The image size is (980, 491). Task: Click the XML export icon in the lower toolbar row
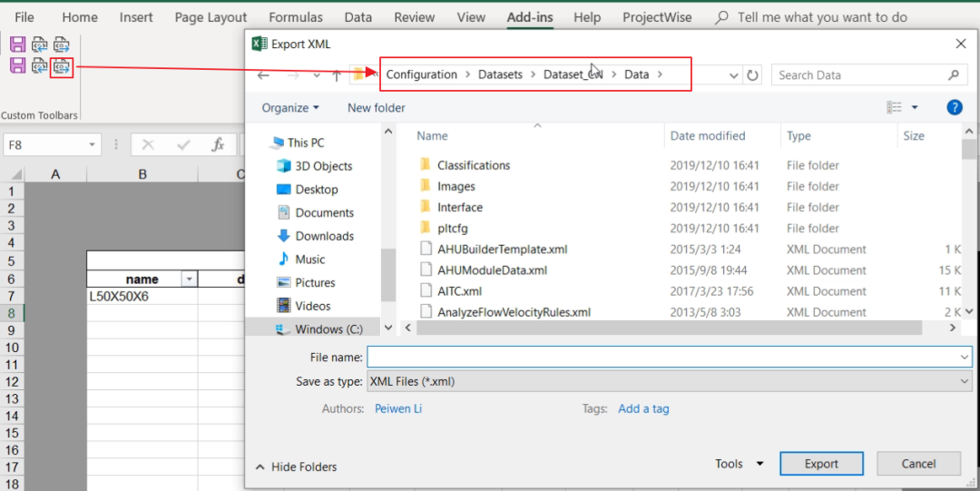point(62,66)
